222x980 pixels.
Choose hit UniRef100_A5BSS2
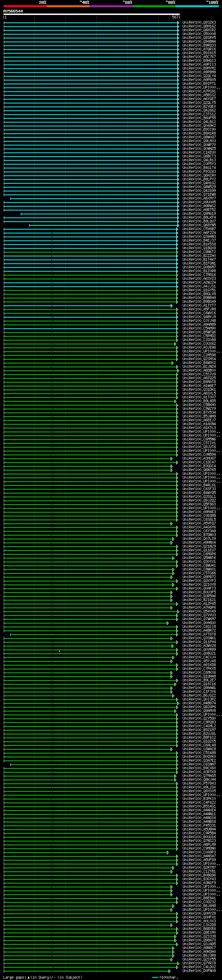(x=199, y=95)
